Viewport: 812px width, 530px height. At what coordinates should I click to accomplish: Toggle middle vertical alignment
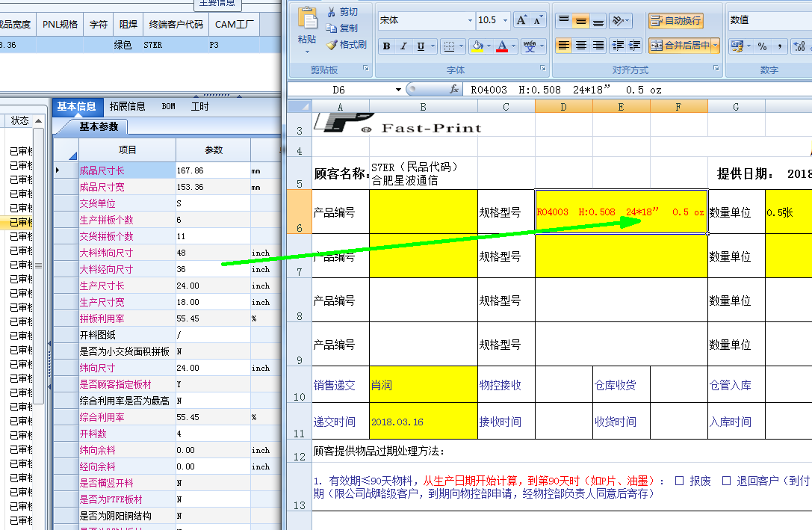pyautogui.click(x=581, y=20)
